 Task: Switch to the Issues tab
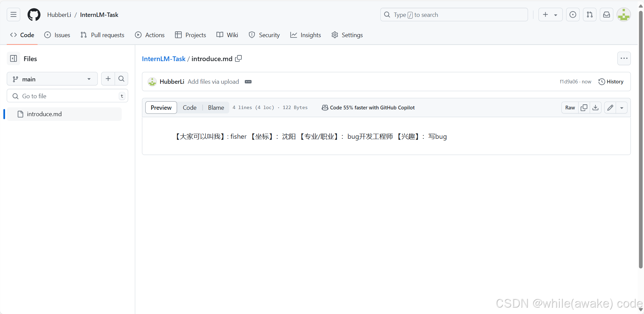[x=57, y=35]
